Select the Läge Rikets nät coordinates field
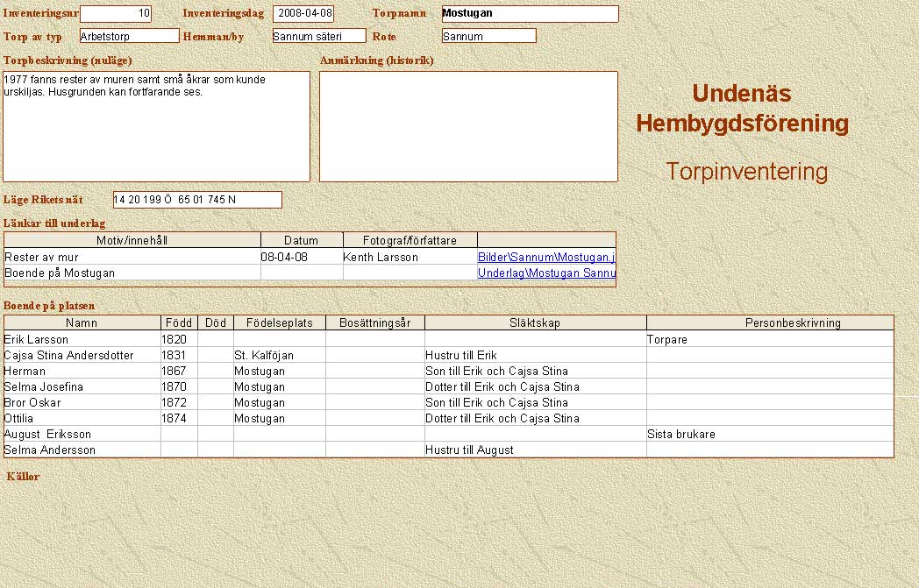 197,200
